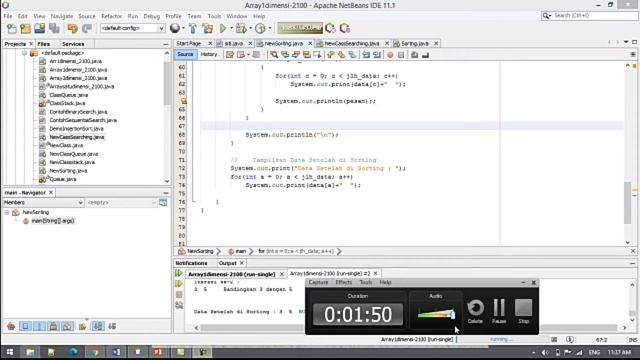Collapse the NewSorting node in Navigator

[x=7, y=212]
